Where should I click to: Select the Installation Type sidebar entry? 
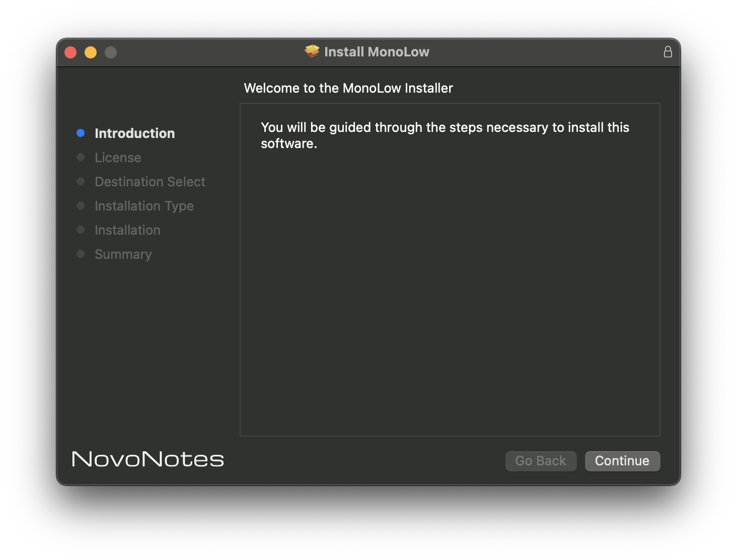(x=143, y=205)
